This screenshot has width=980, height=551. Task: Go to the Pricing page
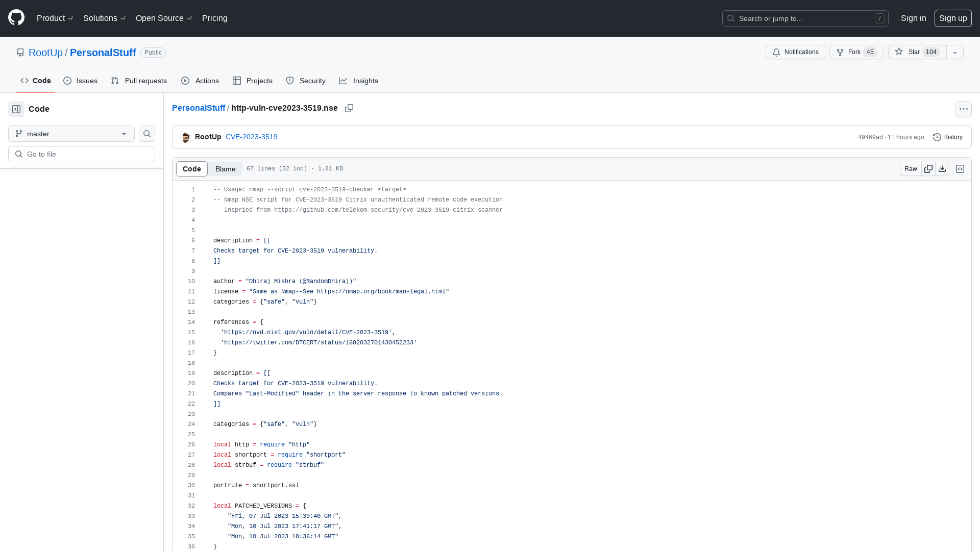[215, 18]
